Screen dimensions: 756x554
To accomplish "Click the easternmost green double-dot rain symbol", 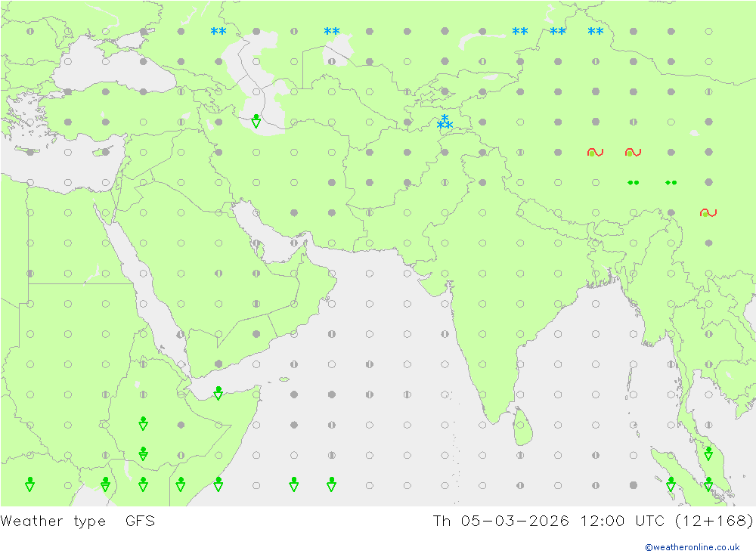I will click(x=671, y=183).
